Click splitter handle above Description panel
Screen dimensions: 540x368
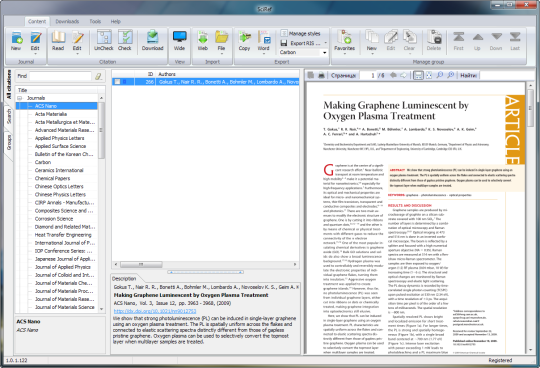point(205,272)
